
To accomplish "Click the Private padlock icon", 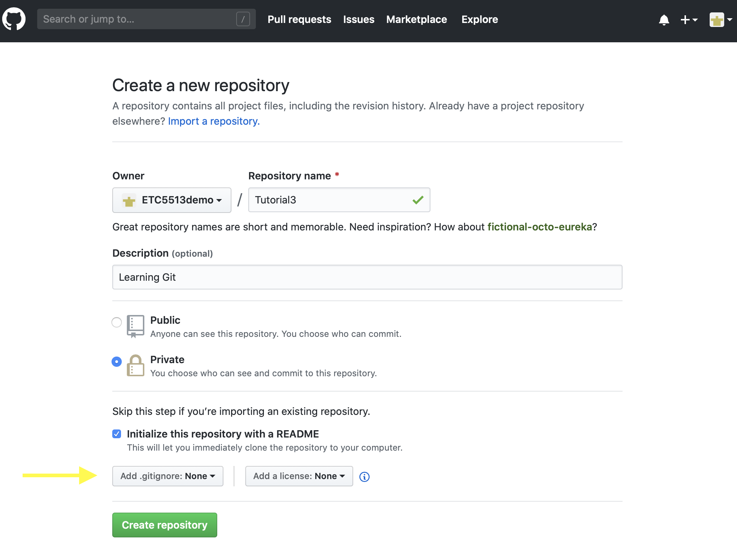I will 135,365.
